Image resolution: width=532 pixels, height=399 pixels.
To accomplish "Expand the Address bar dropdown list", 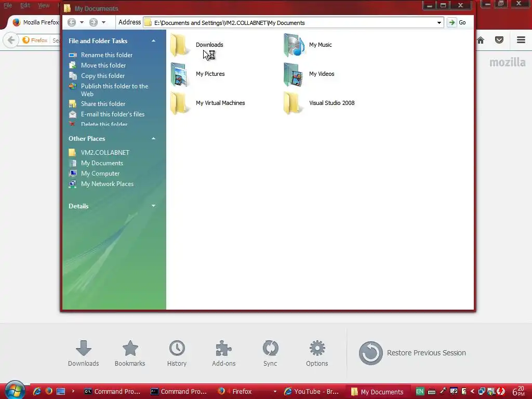I will (439, 23).
